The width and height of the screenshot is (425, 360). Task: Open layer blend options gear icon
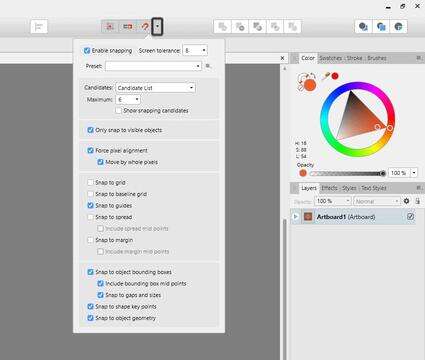coord(406,201)
